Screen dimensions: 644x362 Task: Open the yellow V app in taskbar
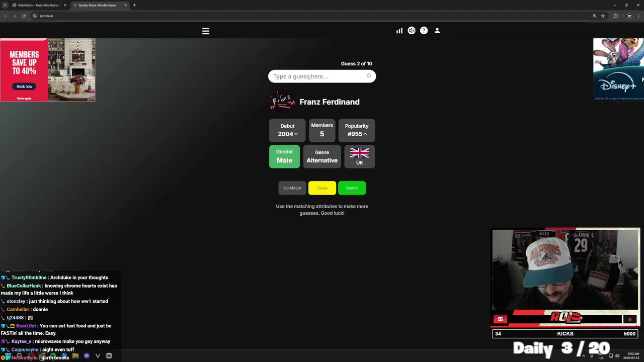click(98, 356)
